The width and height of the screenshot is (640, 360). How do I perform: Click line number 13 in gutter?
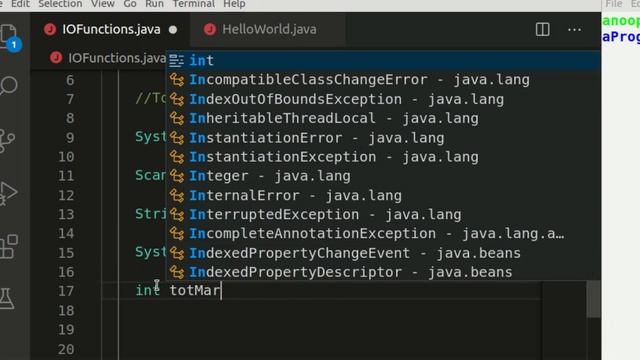(66, 214)
